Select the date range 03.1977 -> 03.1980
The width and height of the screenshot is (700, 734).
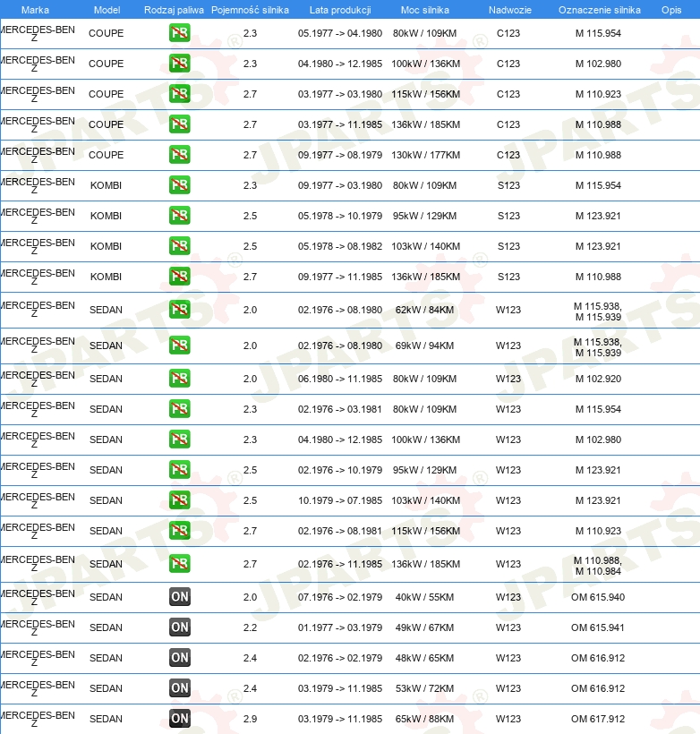tap(340, 94)
